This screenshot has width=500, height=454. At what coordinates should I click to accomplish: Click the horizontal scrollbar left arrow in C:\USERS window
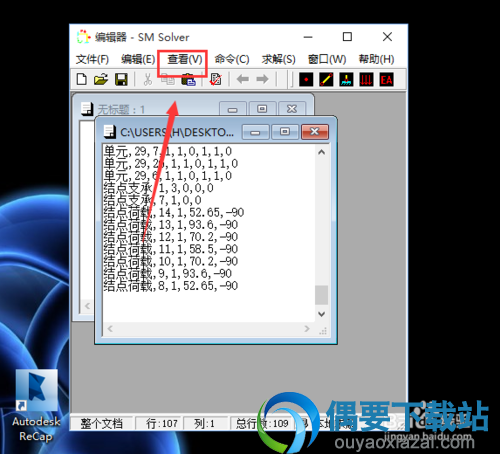(110, 329)
